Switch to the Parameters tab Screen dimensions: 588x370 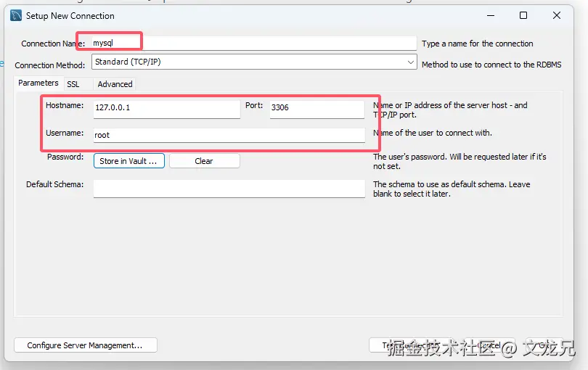click(x=38, y=83)
